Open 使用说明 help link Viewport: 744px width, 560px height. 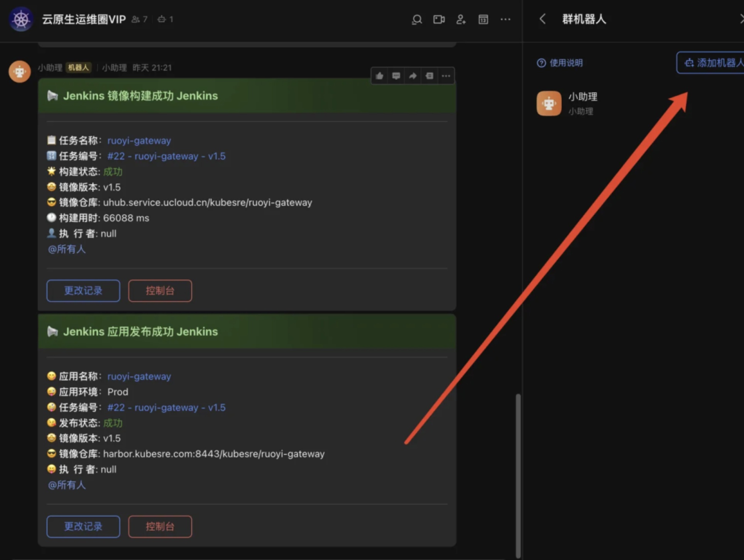pos(560,63)
